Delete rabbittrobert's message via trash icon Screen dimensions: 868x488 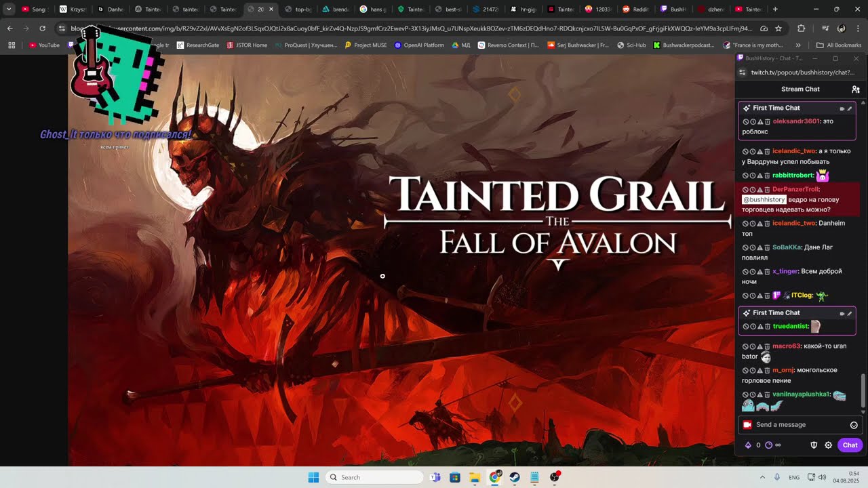(768, 176)
